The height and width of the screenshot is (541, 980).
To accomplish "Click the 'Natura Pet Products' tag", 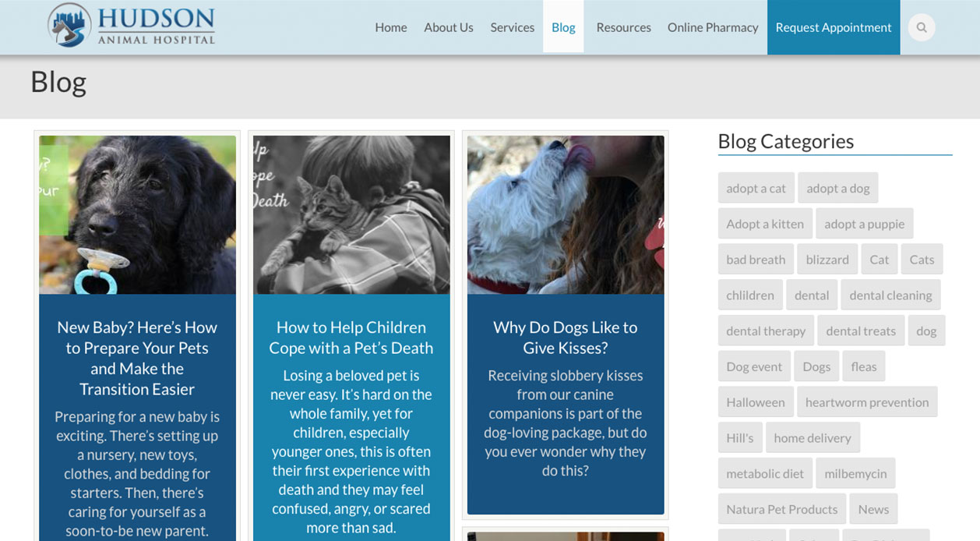I will click(x=782, y=509).
